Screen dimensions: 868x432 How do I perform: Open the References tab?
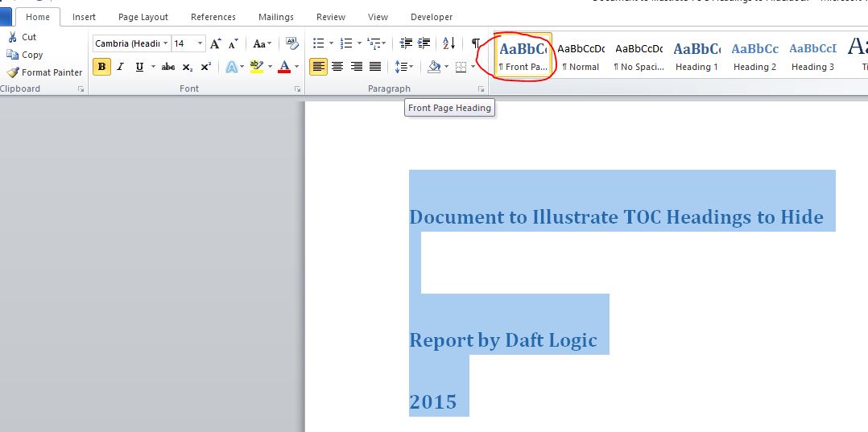coord(213,17)
